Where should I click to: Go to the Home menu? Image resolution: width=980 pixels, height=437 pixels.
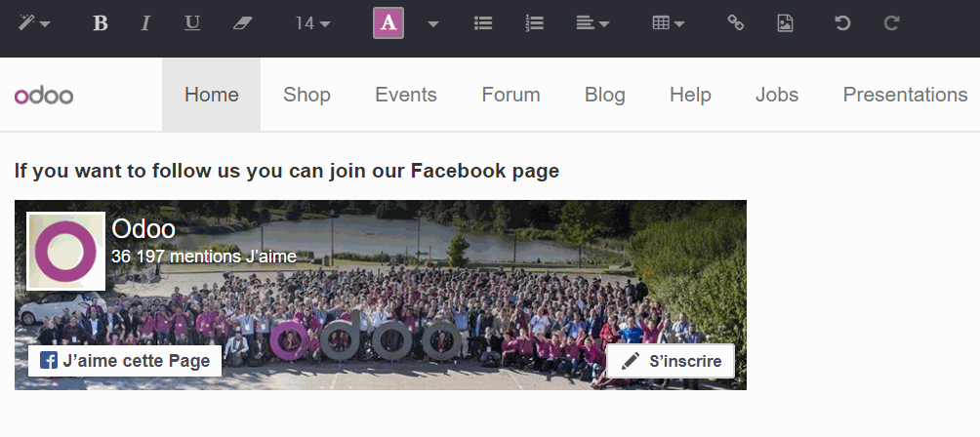211,95
